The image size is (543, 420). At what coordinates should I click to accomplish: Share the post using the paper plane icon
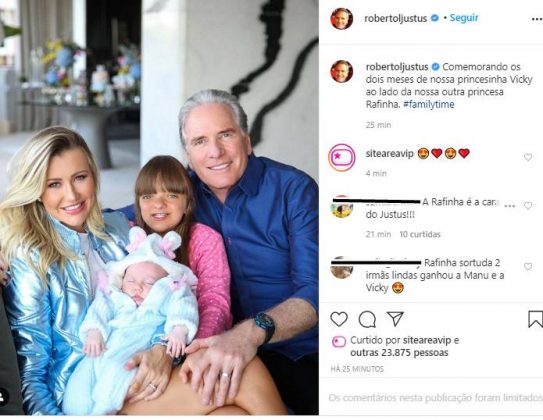[395, 319]
